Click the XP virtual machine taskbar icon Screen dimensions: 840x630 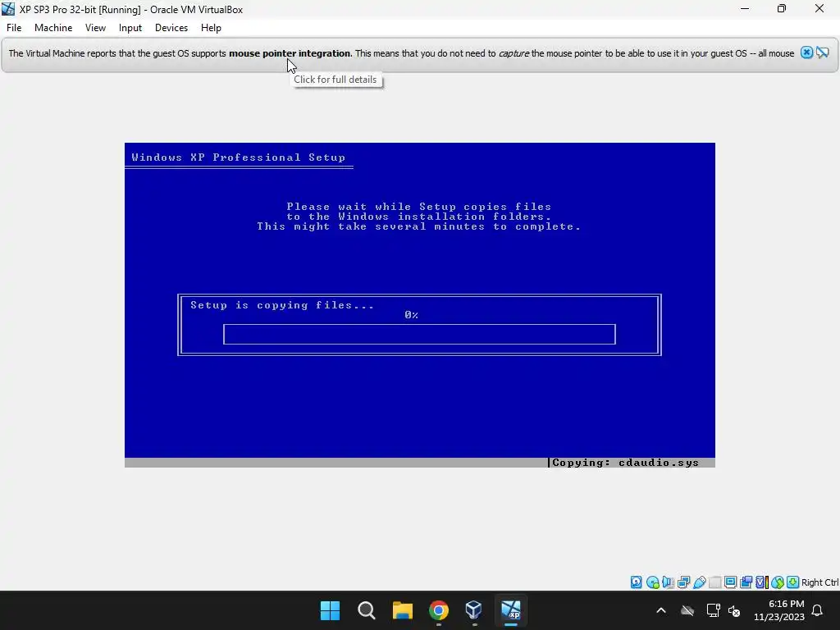pos(511,610)
